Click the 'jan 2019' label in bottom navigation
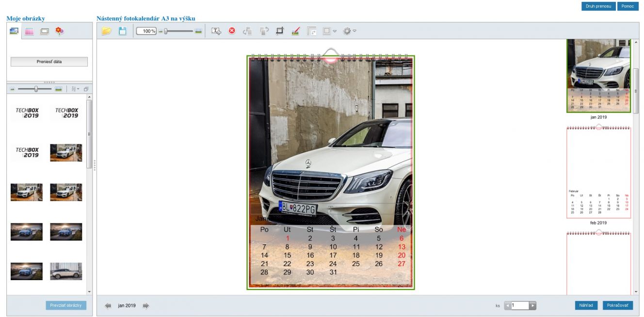Screen dimensions: 644x317 (127, 306)
